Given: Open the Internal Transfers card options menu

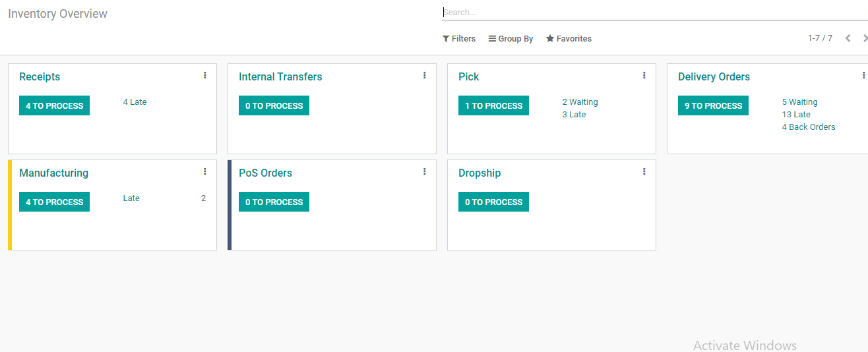Looking at the screenshot, I should [x=424, y=76].
